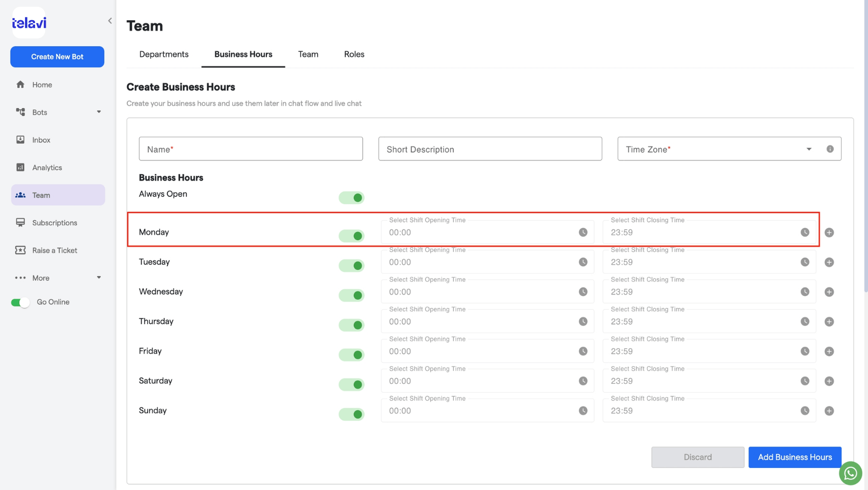
Task: Turn off the Always Open toggle
Action: pyautogui.click(x=351, y=197)
